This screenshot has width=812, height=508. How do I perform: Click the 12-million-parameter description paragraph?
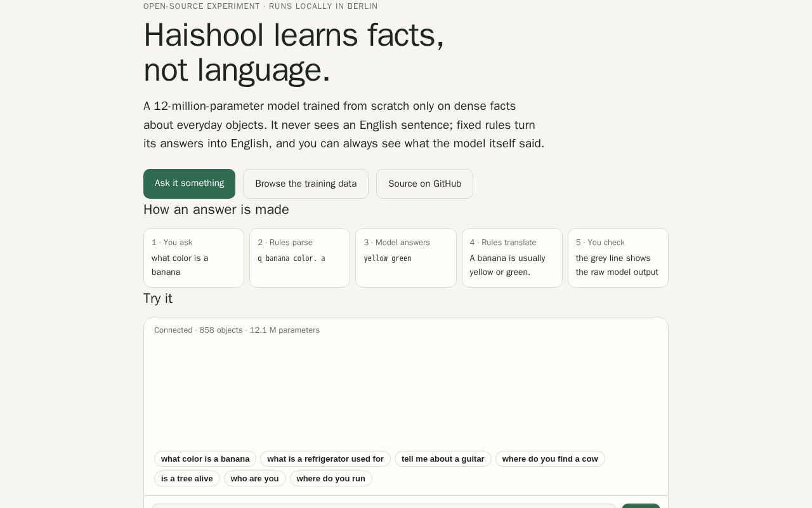pos(344,125)
